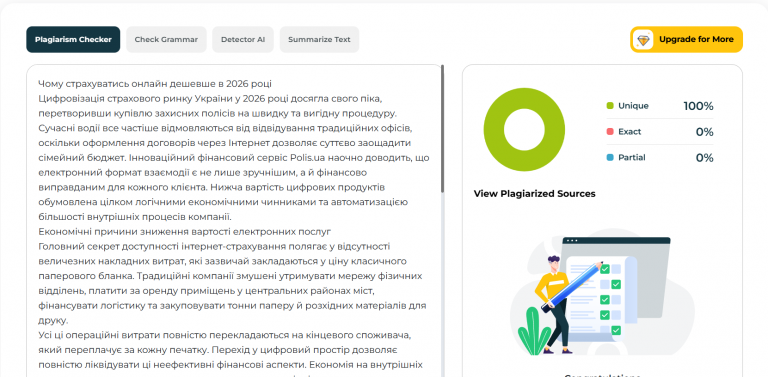Click the text line starting 'Головний секрет доступності'
Viewport: 768px width, 377px height.
214,246
